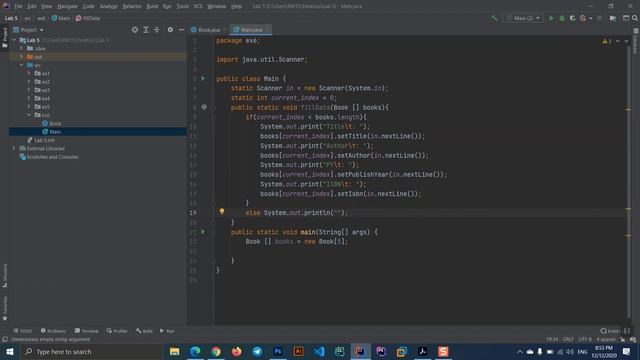Viewport: 640px width, 360px height.
Task: Toggle the Database side tool window tab
Action: point(636,41)
